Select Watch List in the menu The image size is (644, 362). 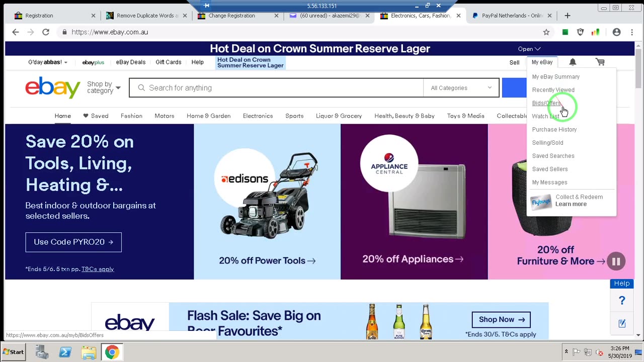coord(545,116)
